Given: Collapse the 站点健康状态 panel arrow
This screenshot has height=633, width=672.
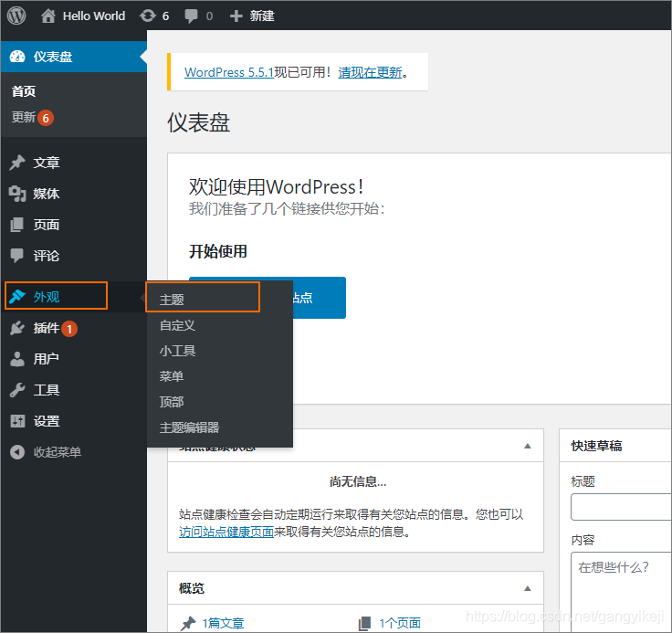Looking at the screenshot, I should coord(527,446).
